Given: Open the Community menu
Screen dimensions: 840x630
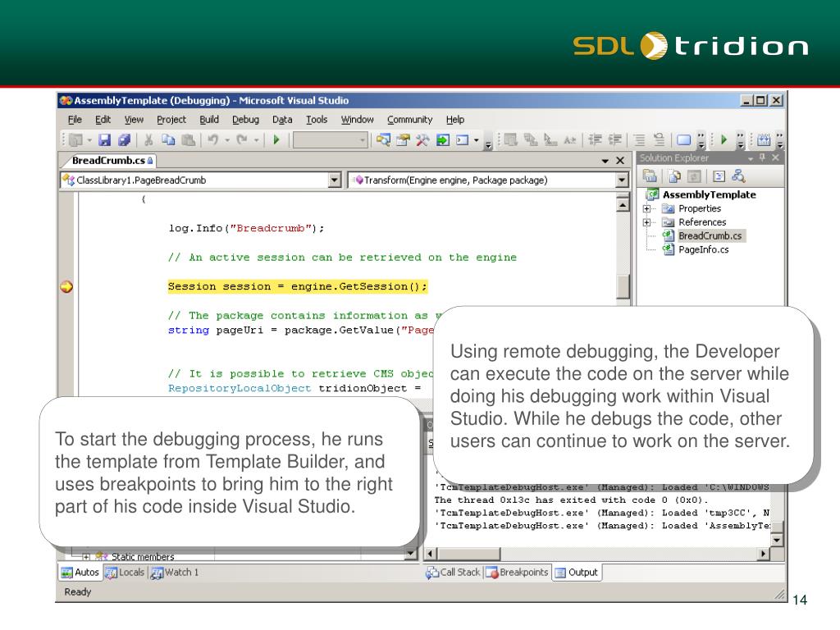Looking at the screenshot, I should (410, 120).
